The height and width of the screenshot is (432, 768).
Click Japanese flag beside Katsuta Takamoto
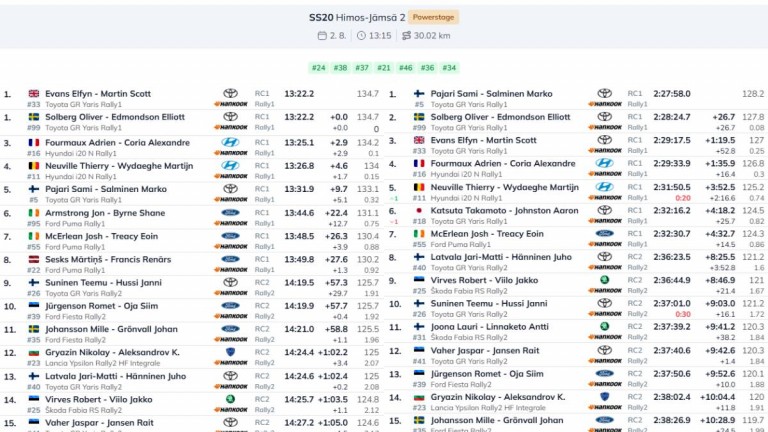point(419,211)
